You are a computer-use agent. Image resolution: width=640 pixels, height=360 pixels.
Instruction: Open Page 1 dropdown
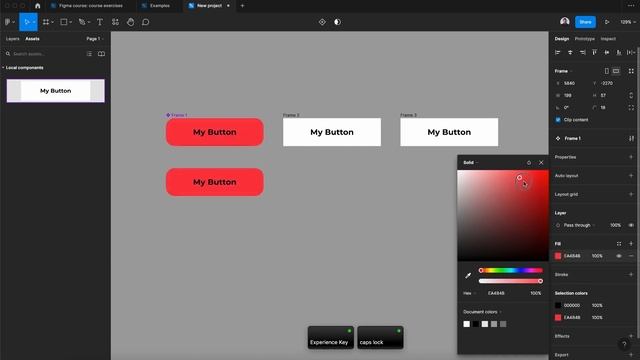click(95, 39)
